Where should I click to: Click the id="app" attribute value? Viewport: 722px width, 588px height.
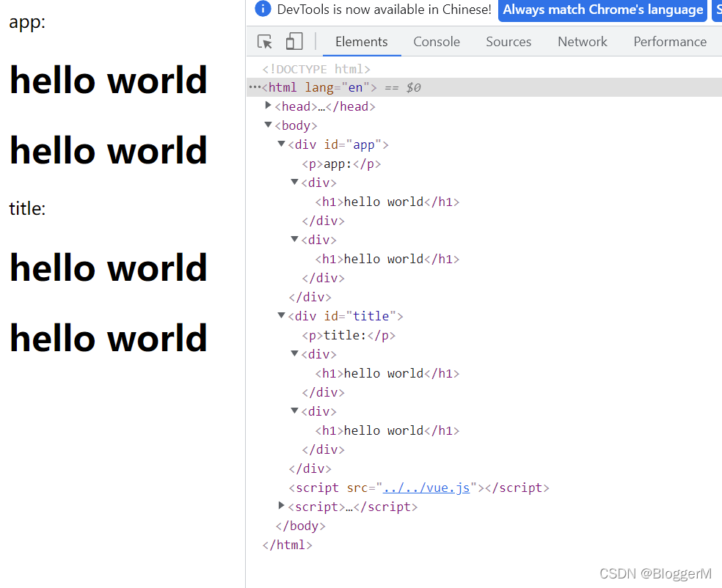[364, 145]
